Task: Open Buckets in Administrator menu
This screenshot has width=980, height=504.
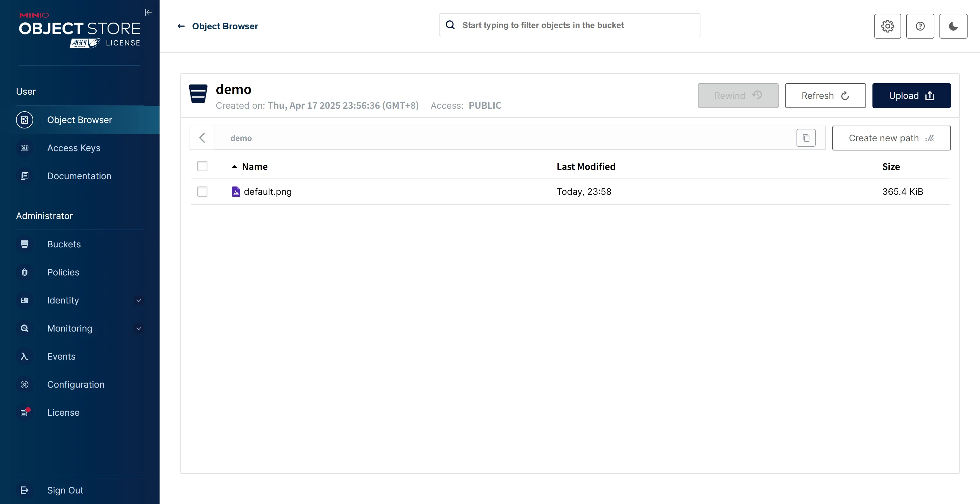Action: pyautogui.click(x=64, y=244)
